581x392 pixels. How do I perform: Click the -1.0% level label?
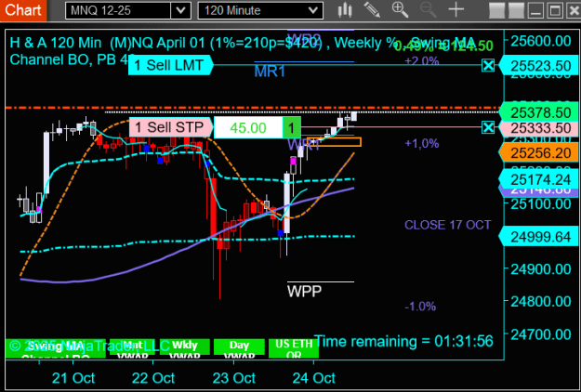(x=420, y=307)
